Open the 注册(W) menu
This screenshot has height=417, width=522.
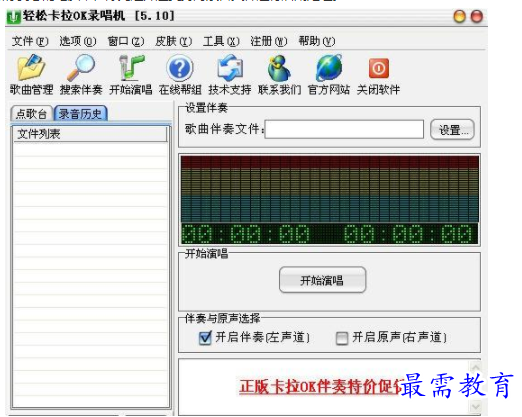pyautogui.click(x=269, y=41)
